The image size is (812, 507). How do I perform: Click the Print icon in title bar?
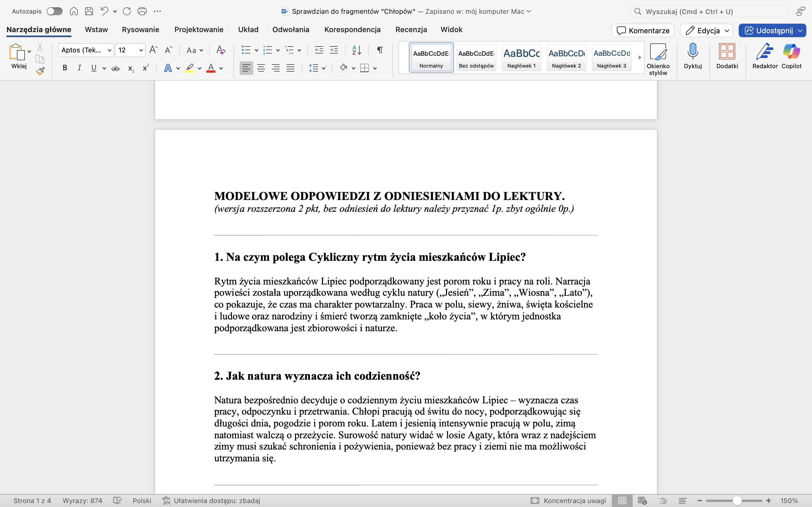pos(142,11)
